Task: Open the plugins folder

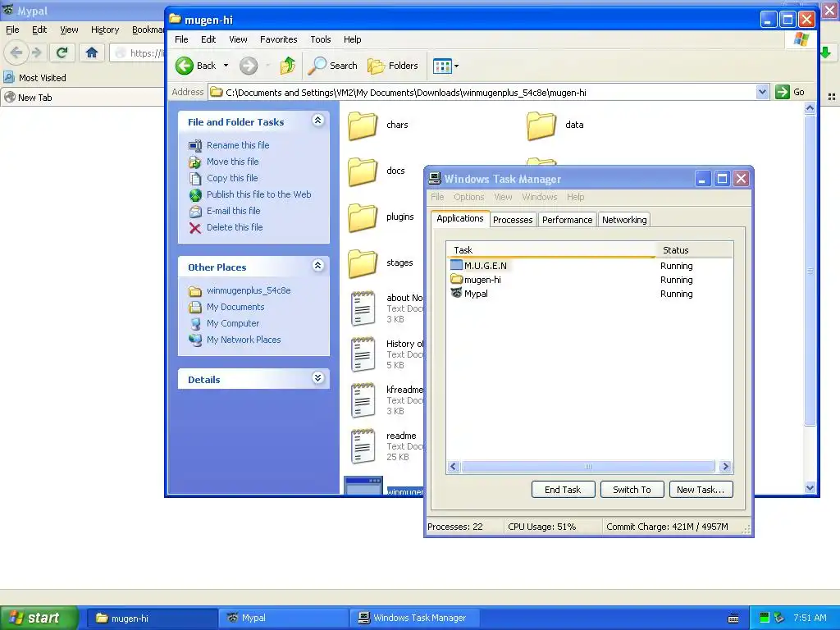Action: (x=363, y=217)
